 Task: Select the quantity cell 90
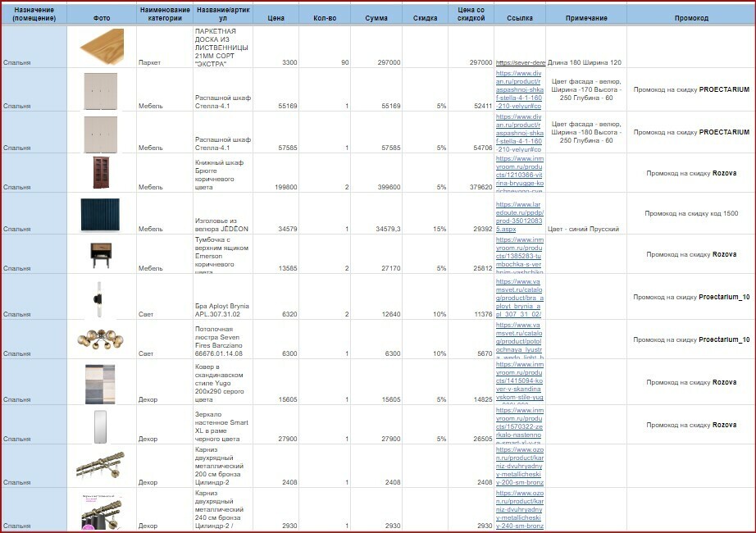[x=325, y=46]
